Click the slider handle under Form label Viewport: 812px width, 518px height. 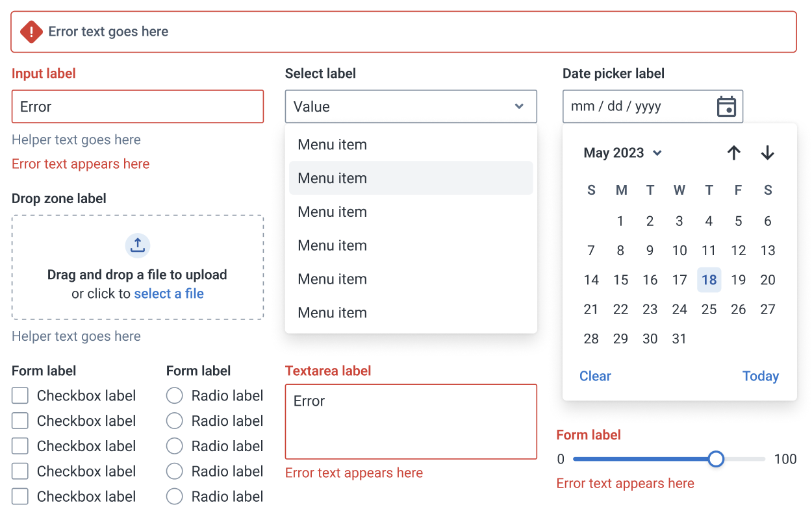tap(716, 460)
